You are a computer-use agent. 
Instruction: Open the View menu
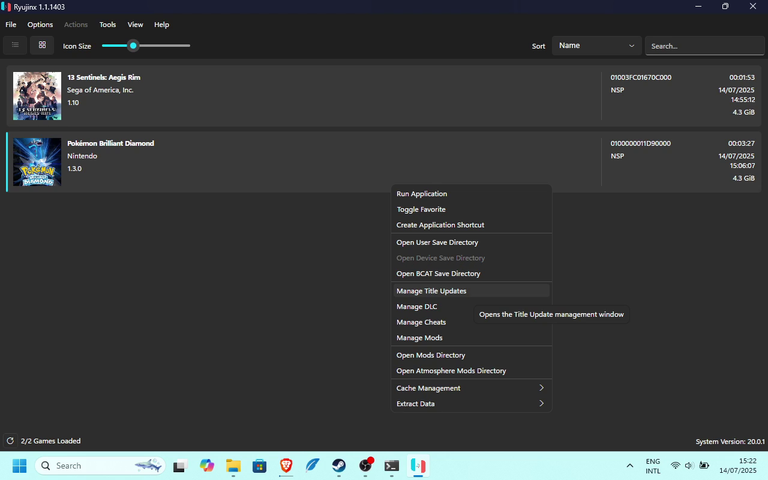click(x=135, y=24)
